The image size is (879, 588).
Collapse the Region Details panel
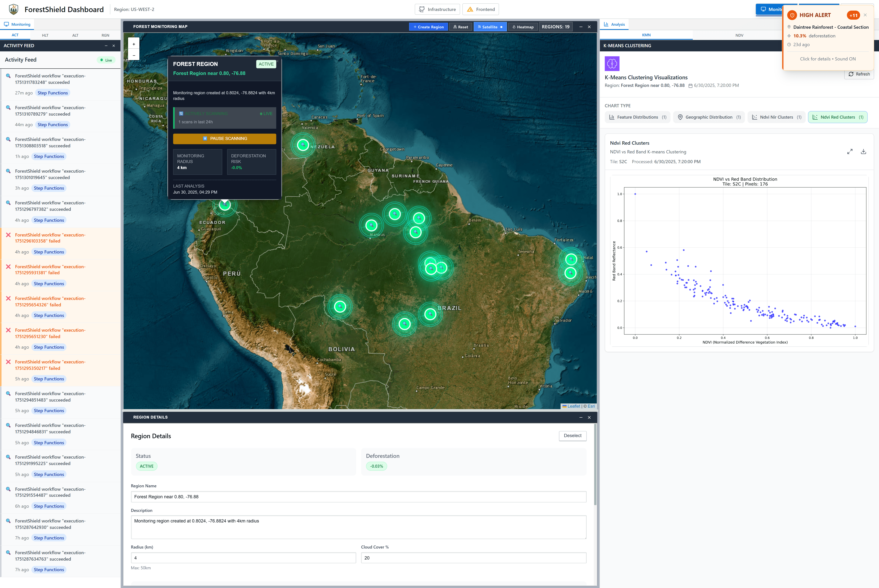pos(581,417)
